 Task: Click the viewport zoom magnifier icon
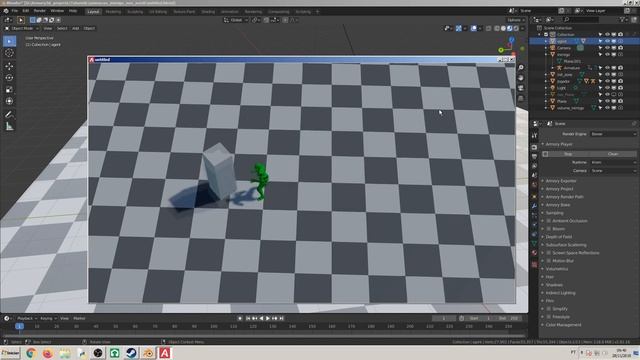pos(521,68)
